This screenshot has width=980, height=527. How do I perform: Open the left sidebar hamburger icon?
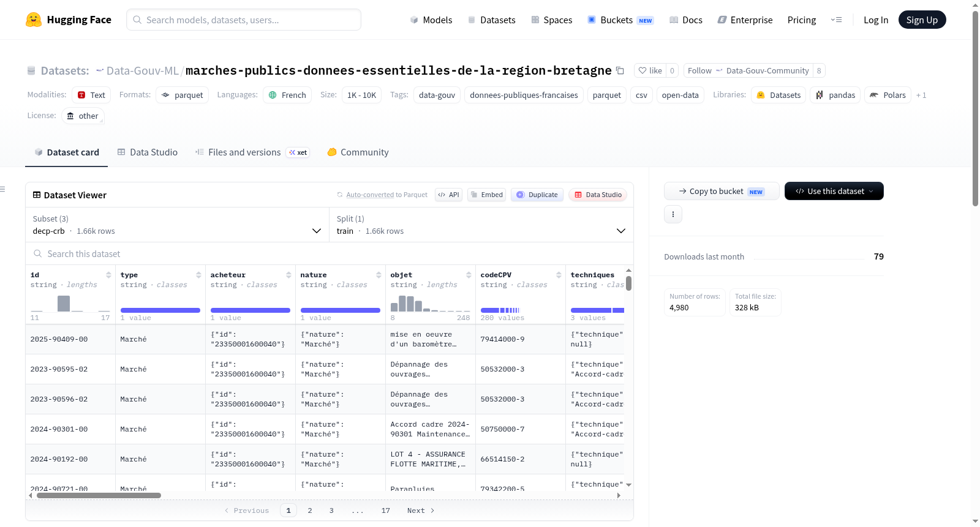pos(3,189)
